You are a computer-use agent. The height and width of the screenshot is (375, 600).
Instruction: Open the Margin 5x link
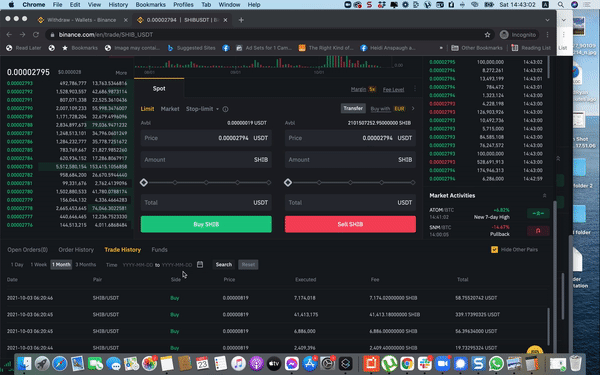tap(363, 89)
